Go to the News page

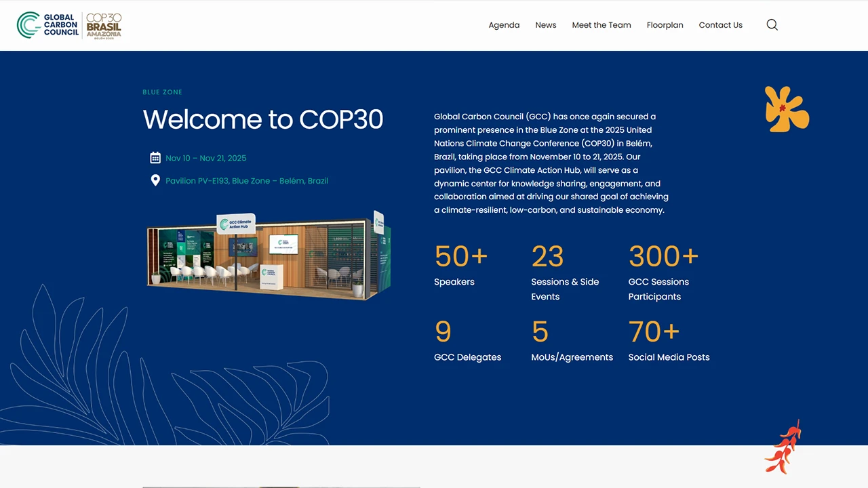(545, 25)
